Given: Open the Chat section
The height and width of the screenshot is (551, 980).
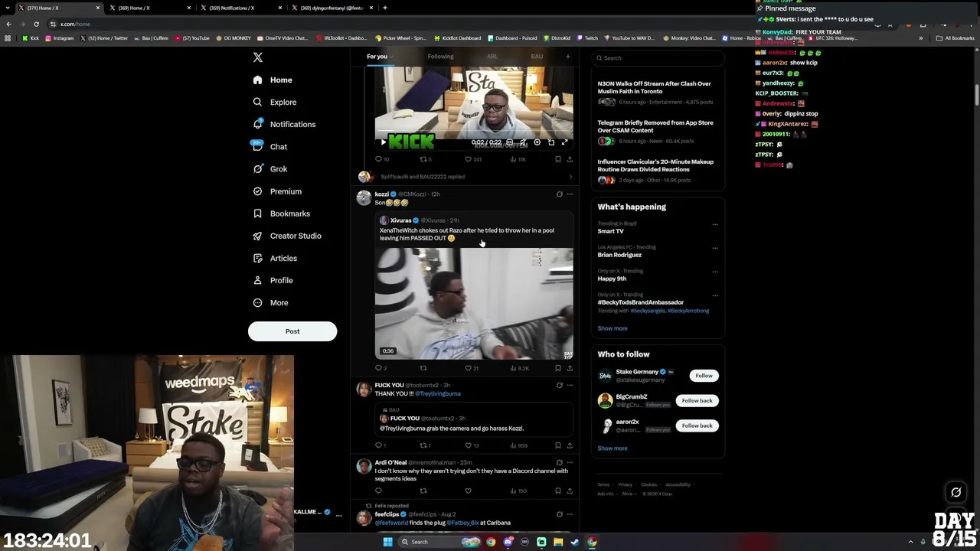Looking at the screenshot, I should (269, 146).
